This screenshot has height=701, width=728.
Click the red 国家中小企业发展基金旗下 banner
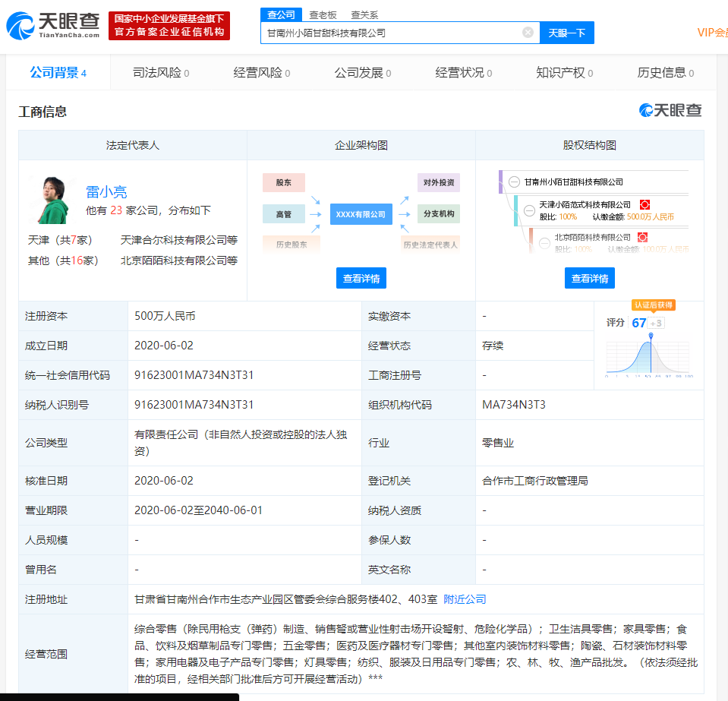[169, 26]
